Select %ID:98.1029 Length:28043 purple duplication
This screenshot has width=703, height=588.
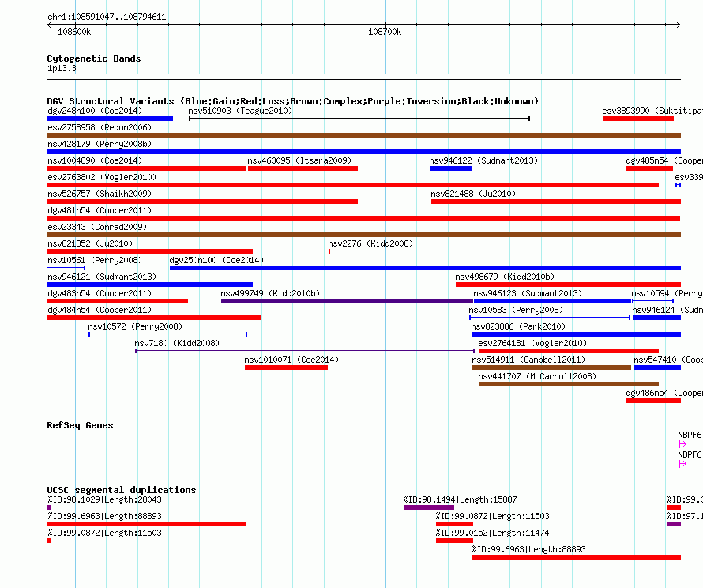point(48,507)
